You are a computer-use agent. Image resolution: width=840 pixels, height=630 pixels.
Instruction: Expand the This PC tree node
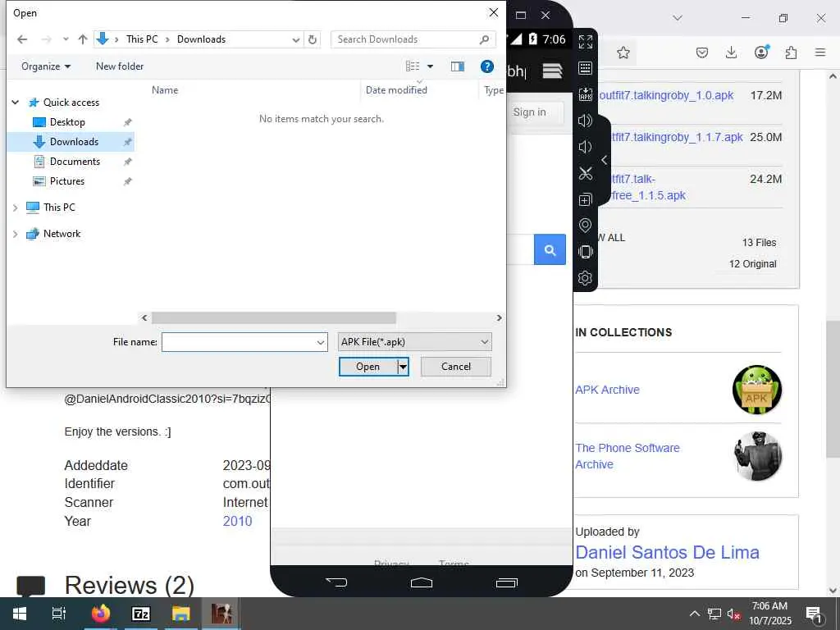pos(16,208)
